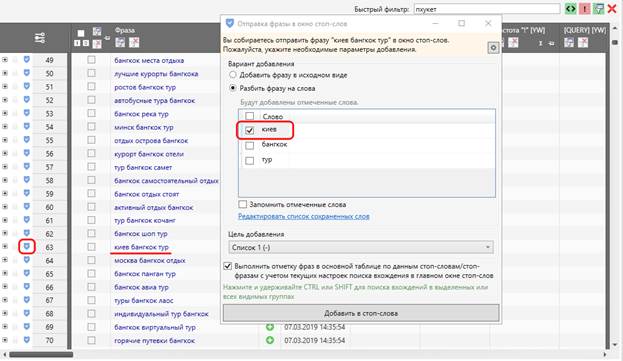Screen dimensions: 623x361
Task: Select 'Добавить фразу в исходном виде' radio
Action: [x=233, y=75]
